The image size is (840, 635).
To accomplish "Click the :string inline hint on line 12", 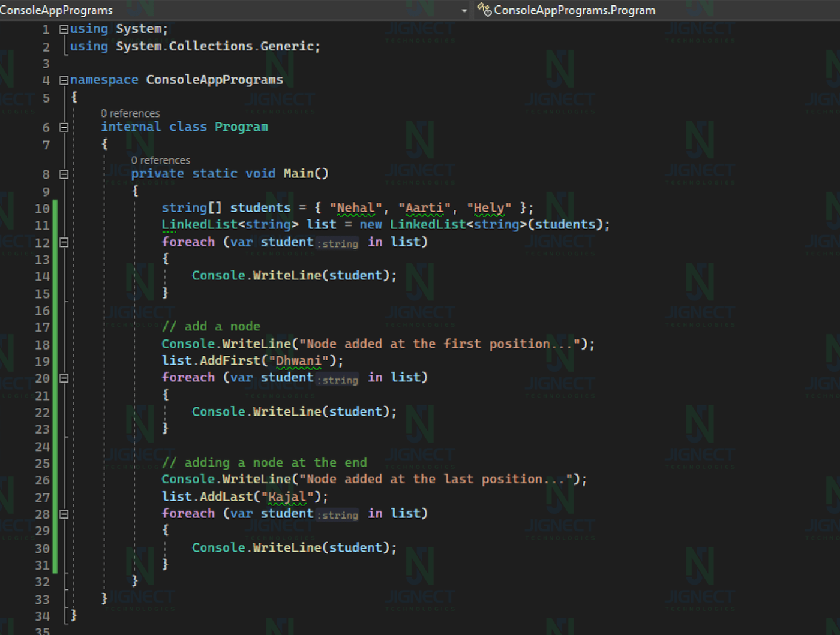I will tap(338, 243).
